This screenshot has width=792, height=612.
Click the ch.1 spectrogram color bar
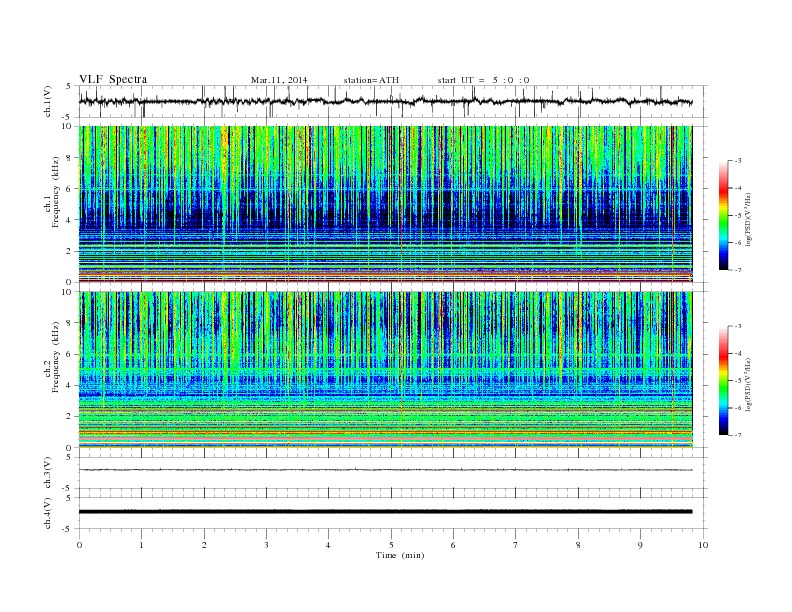pos(724,215)
